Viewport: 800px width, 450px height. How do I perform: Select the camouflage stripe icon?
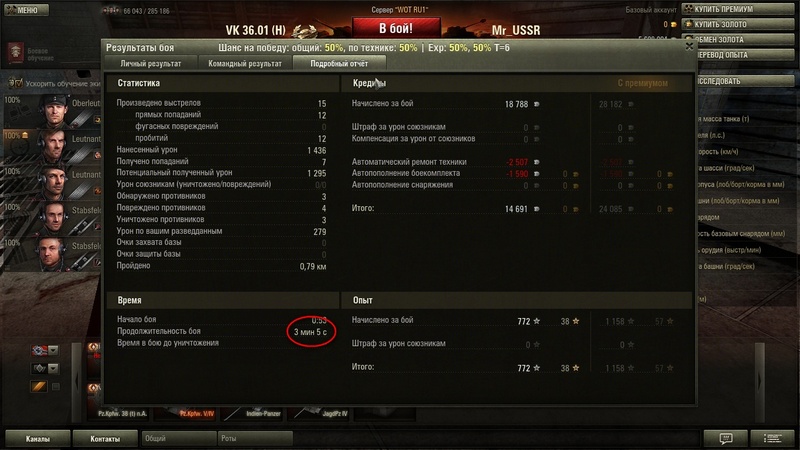tap(39, 387)
